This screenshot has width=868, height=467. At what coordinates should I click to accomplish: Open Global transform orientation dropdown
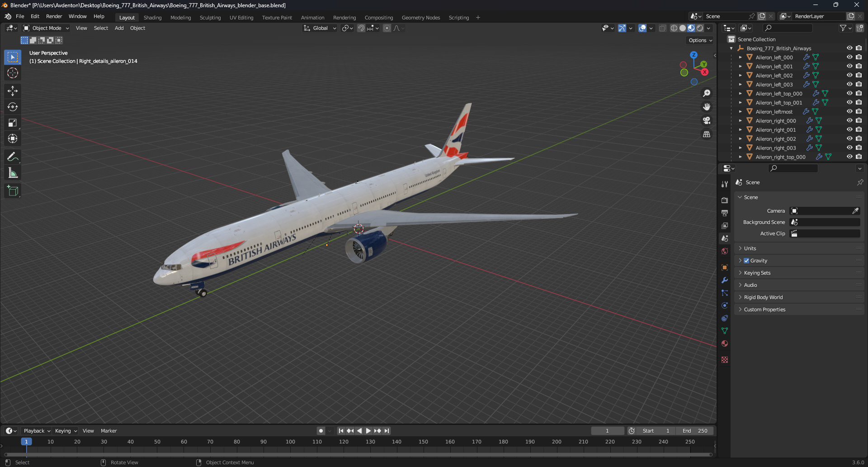(320, 28)
